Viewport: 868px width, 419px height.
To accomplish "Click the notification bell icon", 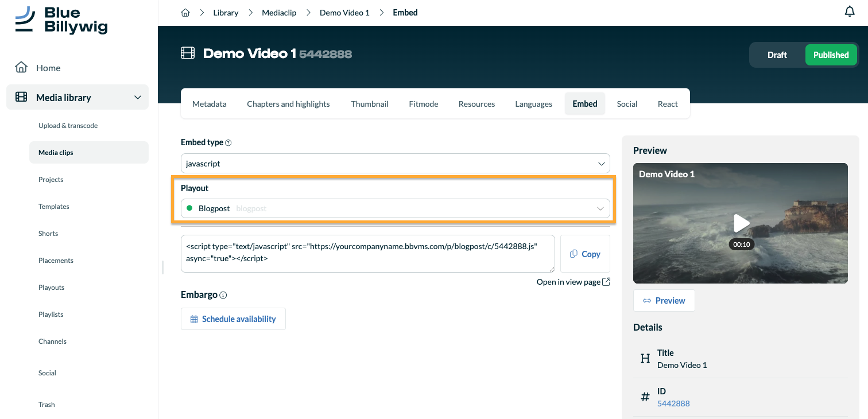I will pos(850,11).
